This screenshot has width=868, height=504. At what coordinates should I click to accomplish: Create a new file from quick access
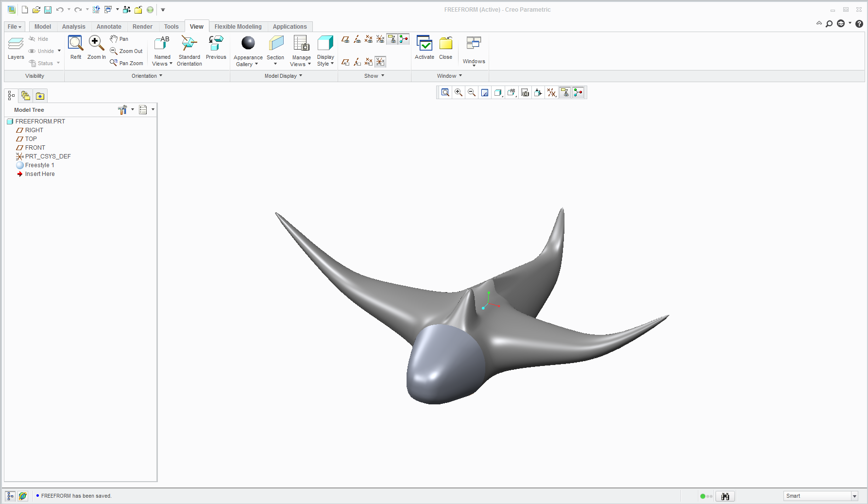click(25, 10)
